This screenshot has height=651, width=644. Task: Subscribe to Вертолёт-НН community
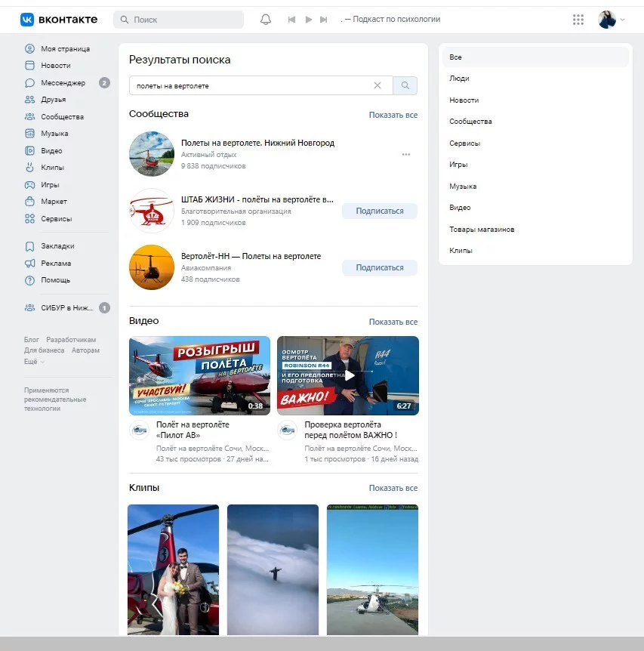point(379,267)
